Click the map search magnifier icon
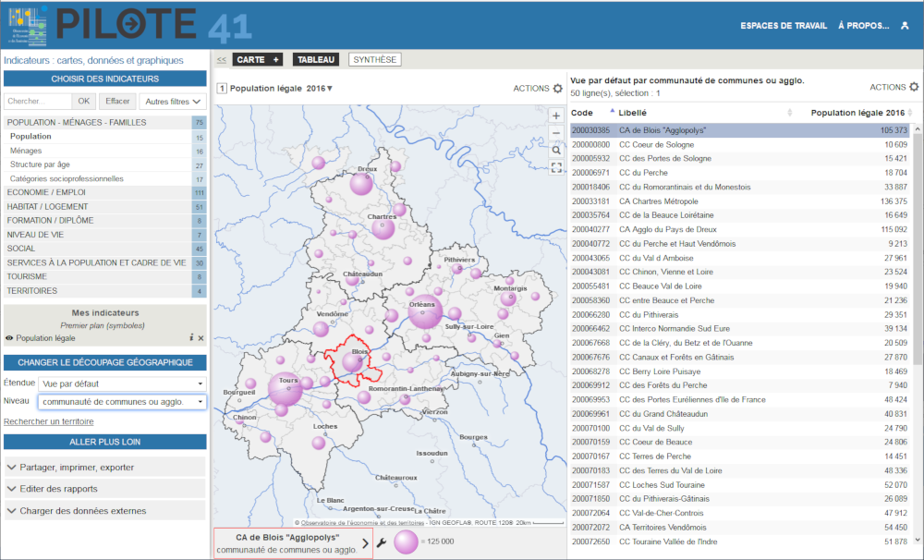The width and height of the screenshot is (924, 560). coord(555,150)
